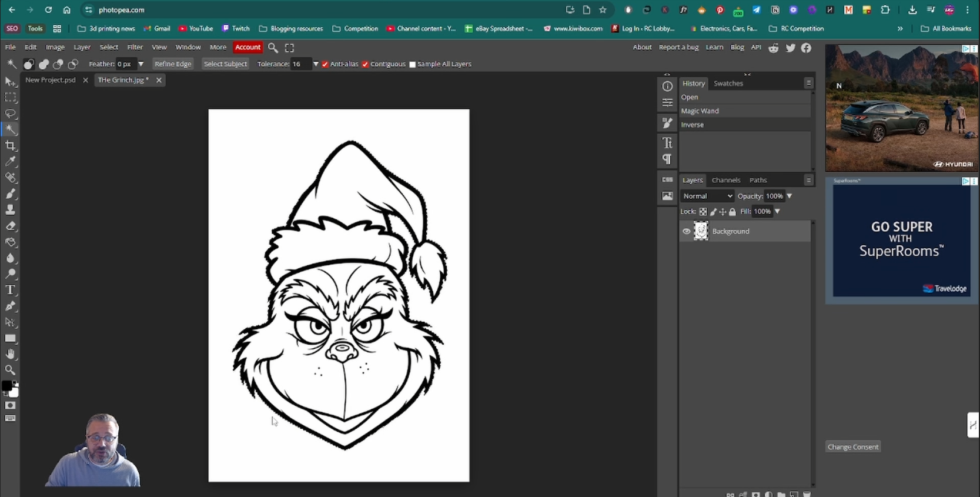Select the Move tool

(x=11, y=81)
